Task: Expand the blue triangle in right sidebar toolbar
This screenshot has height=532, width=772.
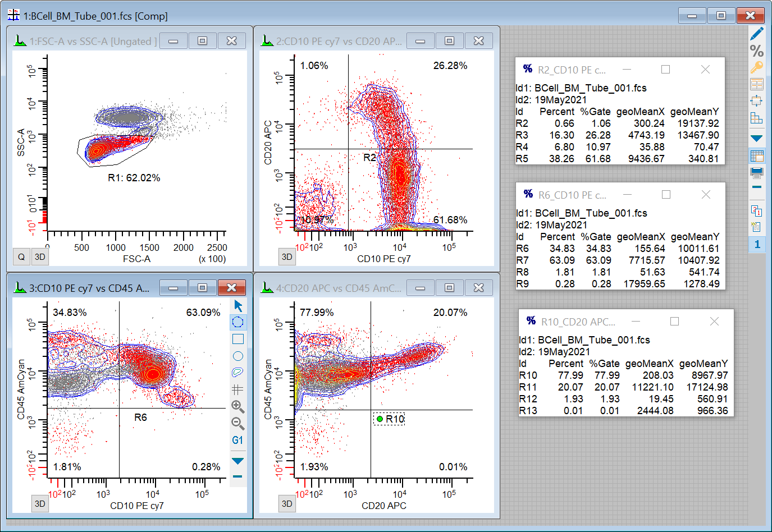Action: (757, 138)
